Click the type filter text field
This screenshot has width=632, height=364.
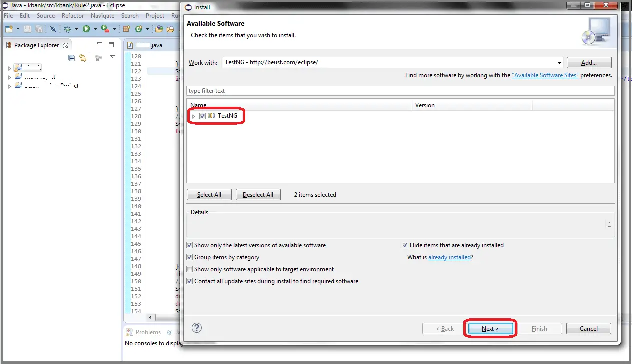400,91
